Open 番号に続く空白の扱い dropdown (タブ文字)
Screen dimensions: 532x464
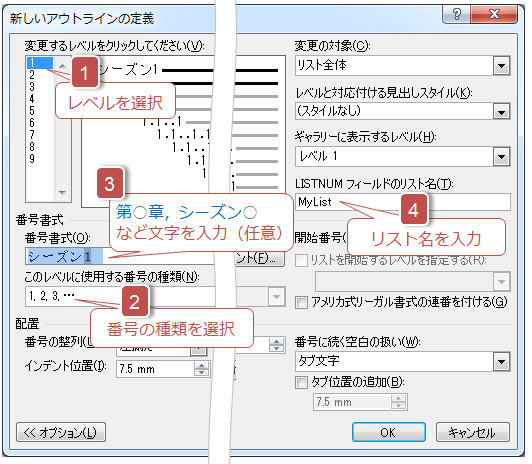(501, 362)
